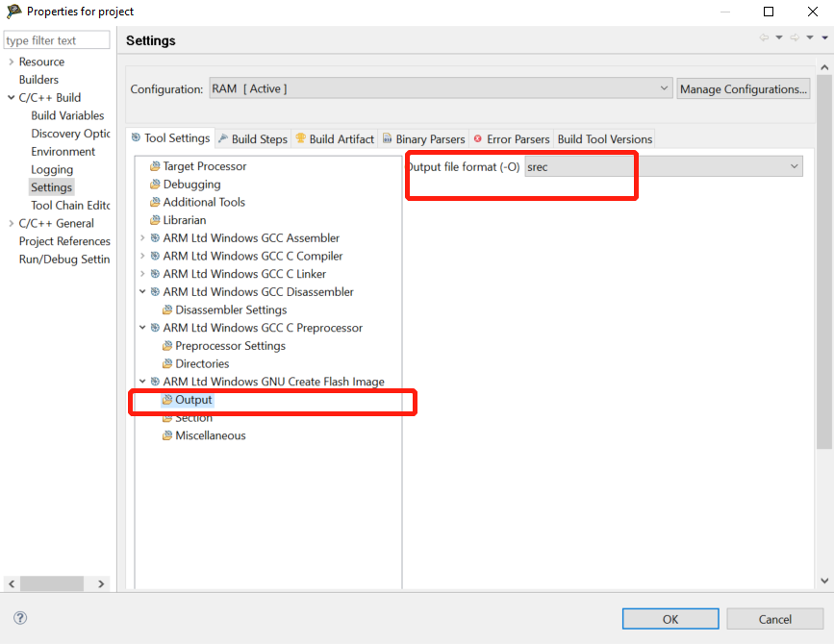This screenshot has height=644, width=834.
Task: Open the Target Processor settings
Action: 203,165
